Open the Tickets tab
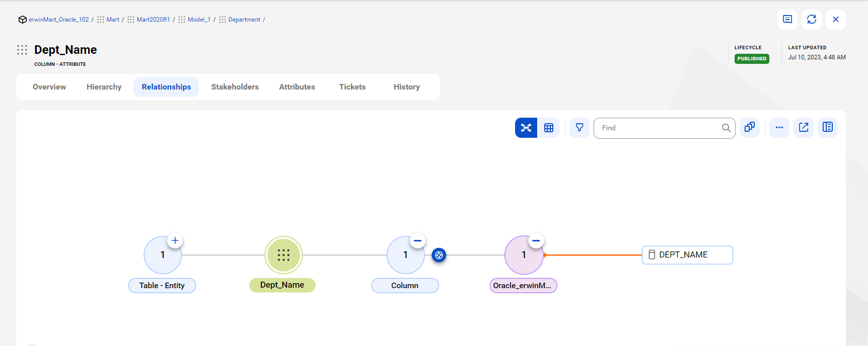 pyautogui.click(x=352, y=87)
